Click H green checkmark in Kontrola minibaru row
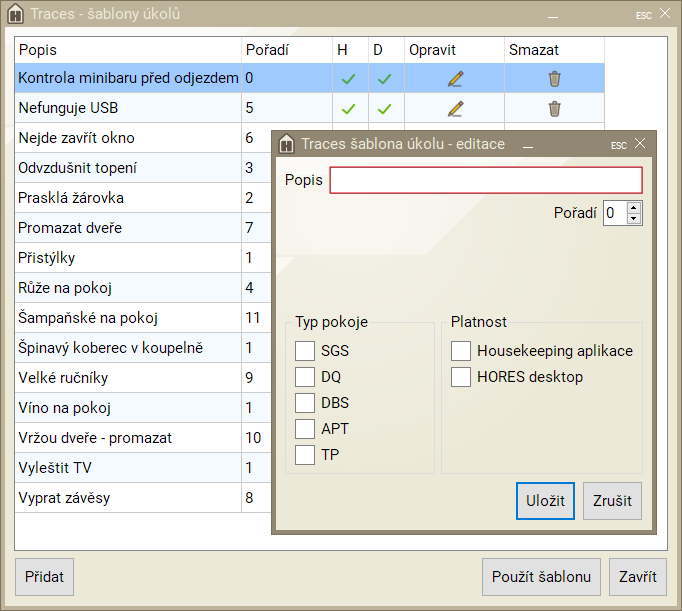The image size is (682, 611). [349, 78]
